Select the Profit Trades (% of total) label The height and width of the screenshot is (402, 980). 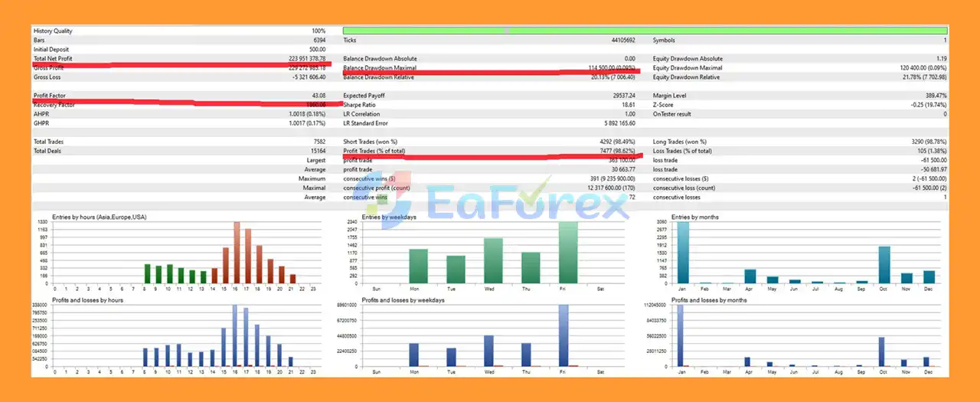374,151
